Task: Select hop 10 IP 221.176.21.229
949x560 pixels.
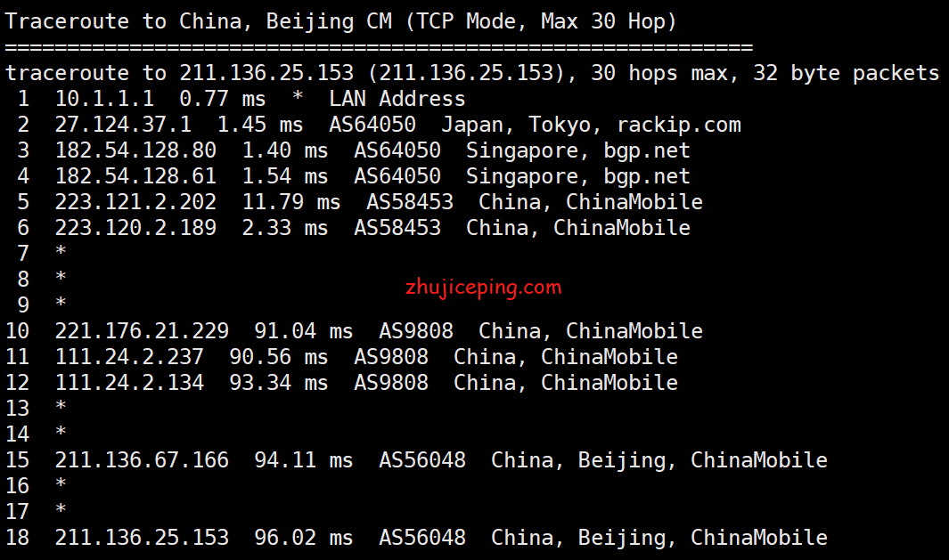Action: click(x=143, y=331)
